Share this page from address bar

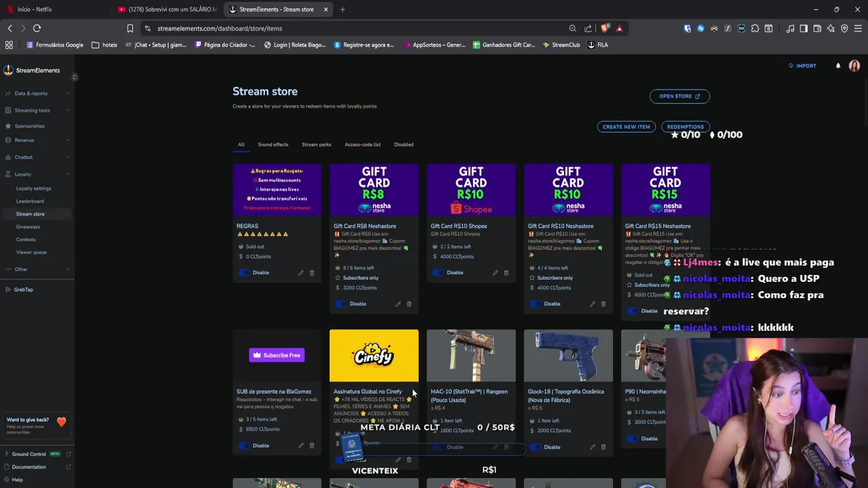pyautogui.click(x=588, y=28)
